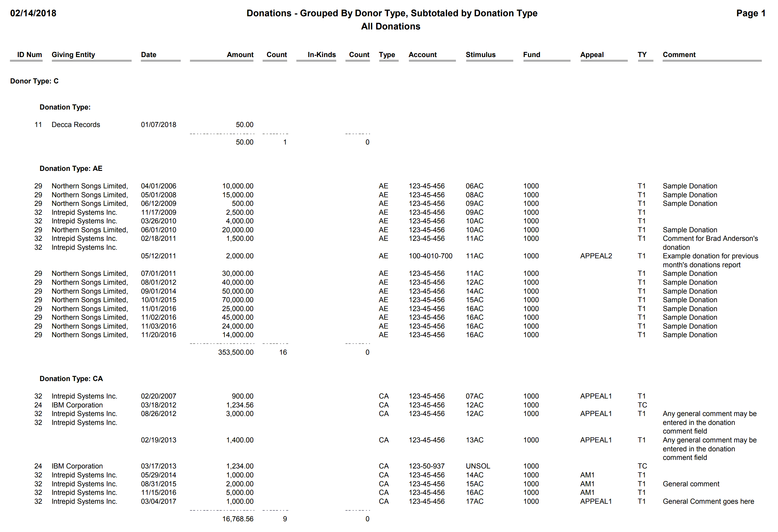Click the Date column header
This screenshot has width=778, height=532.
point(149,55)
